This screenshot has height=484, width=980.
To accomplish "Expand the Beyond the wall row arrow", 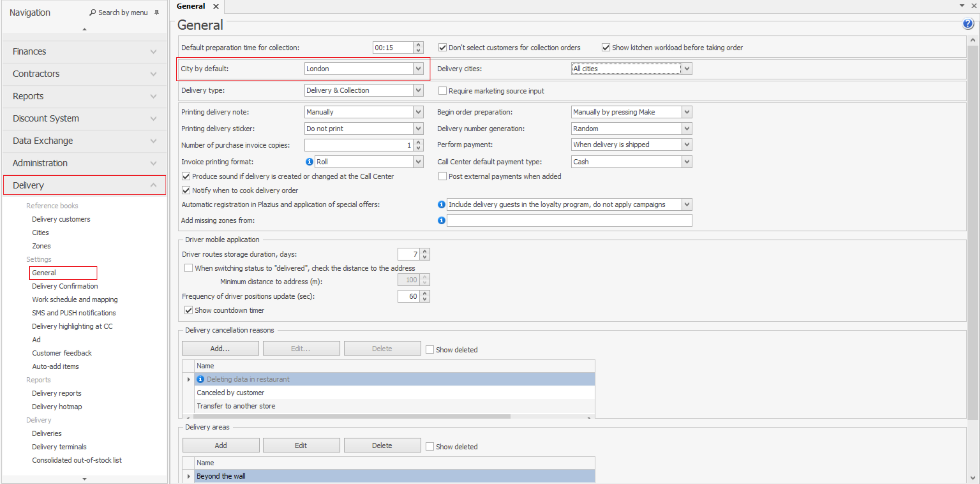I will point(188,476).
